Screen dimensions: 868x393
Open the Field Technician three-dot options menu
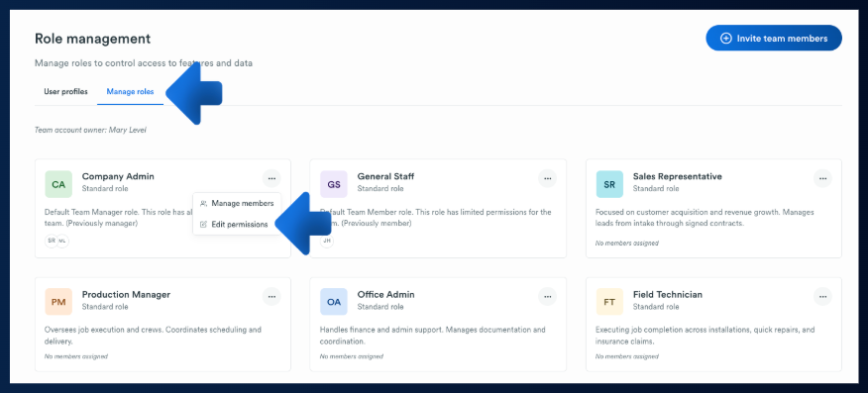click(x=823, y=296)
